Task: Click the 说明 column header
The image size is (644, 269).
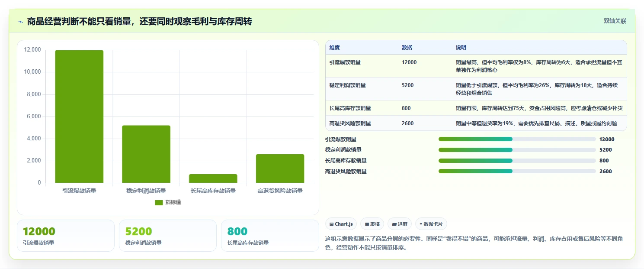Action: tap(461, 47)
